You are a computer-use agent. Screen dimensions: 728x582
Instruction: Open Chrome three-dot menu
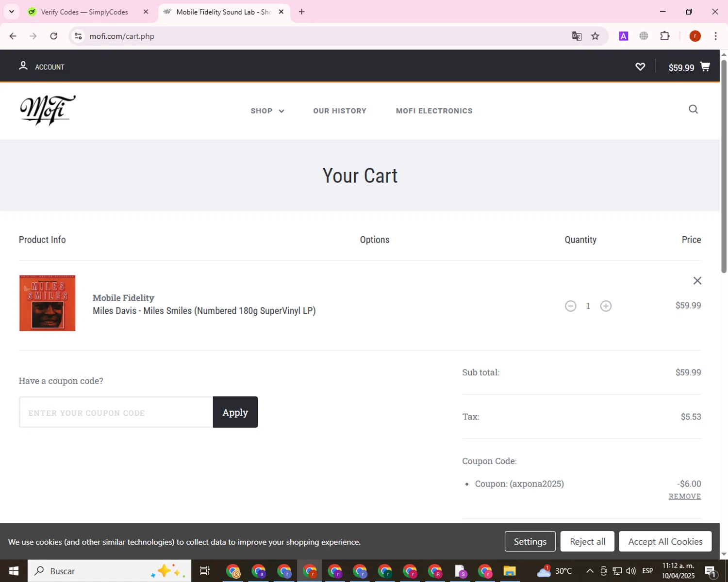pyautogui.click(x=715, y=36)
